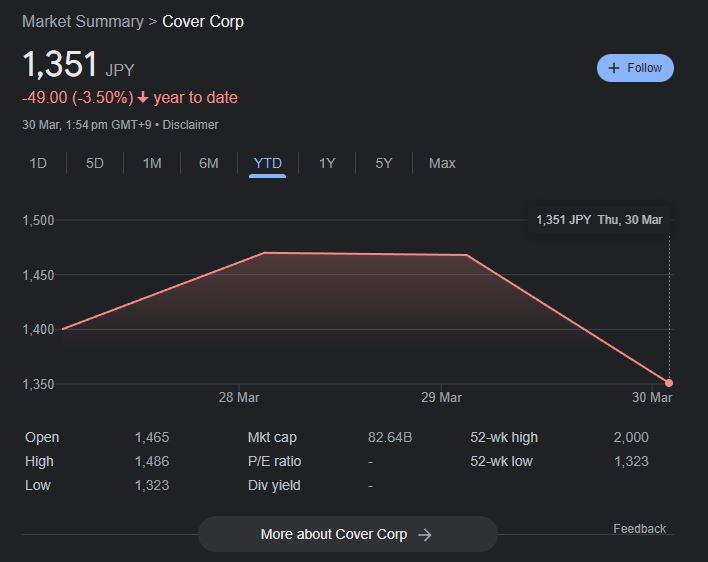The height and width of the screenshot is (562, 708).
Task: Open Market Summary breadcrumb link
Action: coord(83,22)
